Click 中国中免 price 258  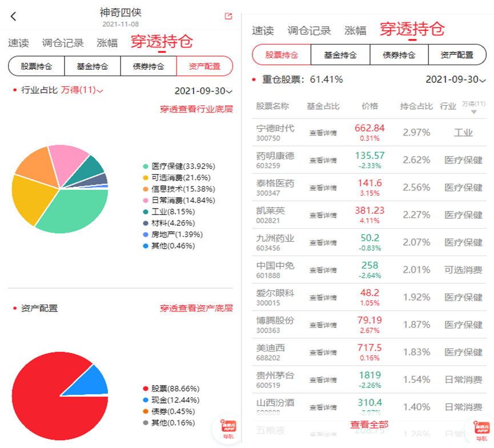(370, 265)
